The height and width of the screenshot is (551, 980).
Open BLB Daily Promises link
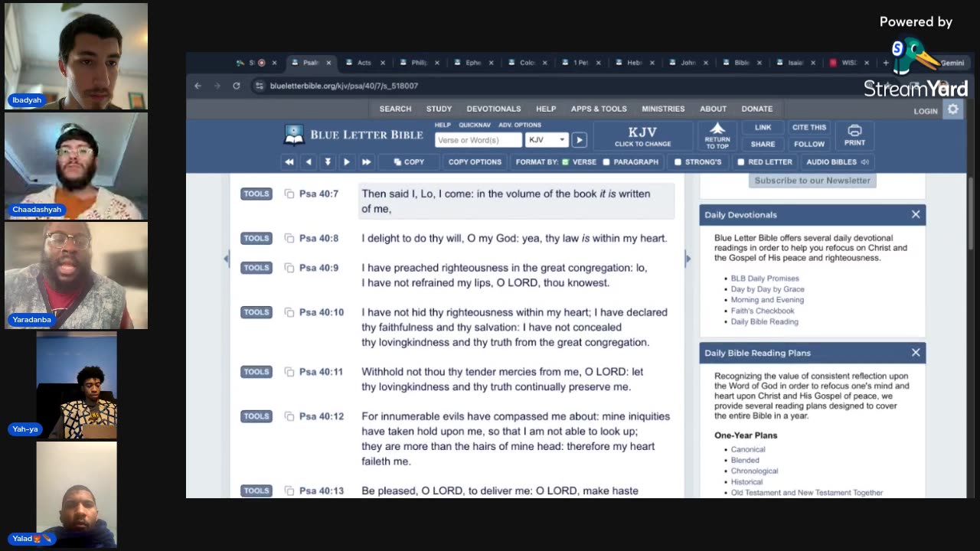764,279
